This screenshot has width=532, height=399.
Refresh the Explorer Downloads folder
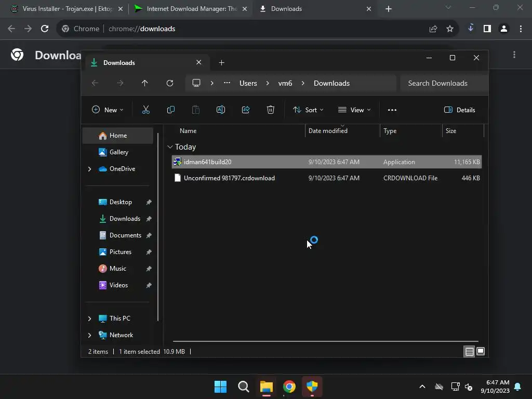(170, 83)
